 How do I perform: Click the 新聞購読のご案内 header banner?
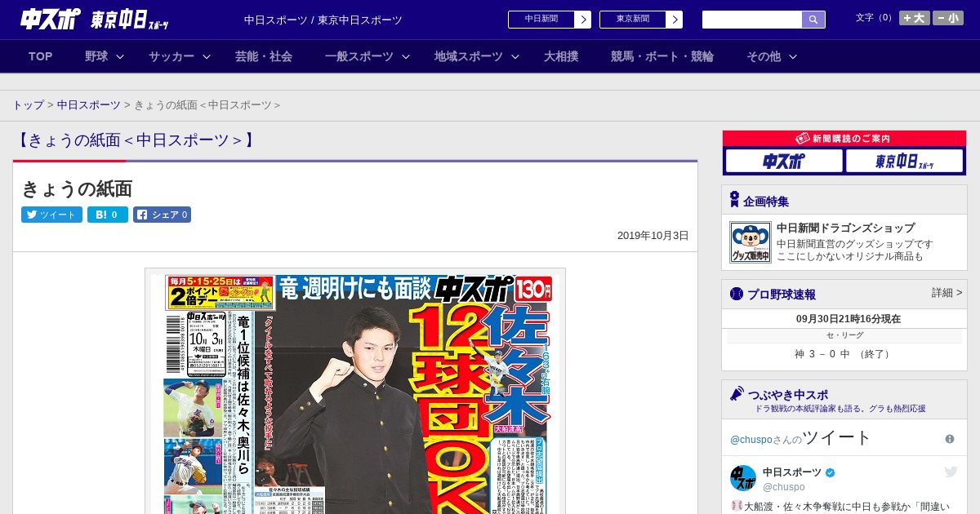pyautogui.click(x=844, y=139)
